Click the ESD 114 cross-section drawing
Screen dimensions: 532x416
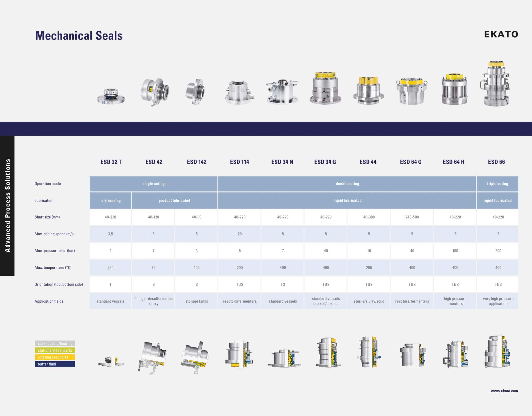click(x=239, y=355)
